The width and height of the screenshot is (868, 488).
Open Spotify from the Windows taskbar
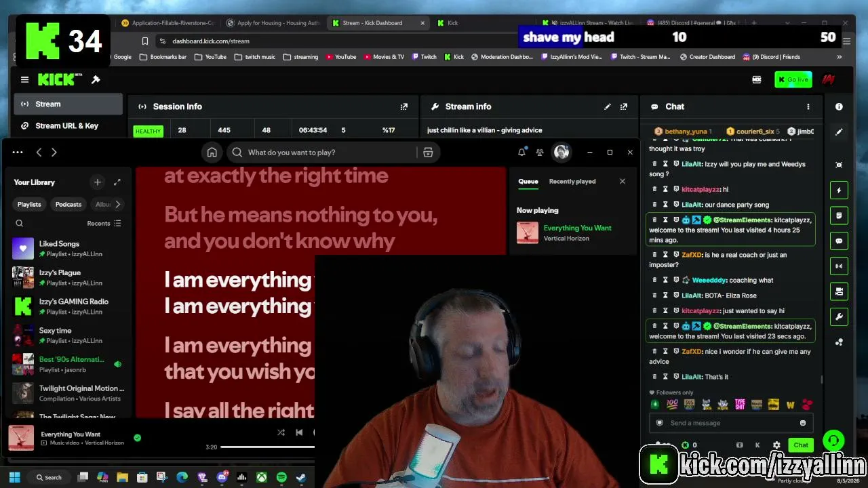point(281,478)
